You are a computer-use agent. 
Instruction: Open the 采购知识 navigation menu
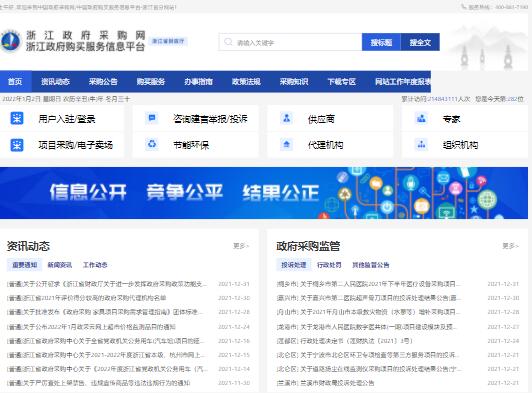tap(294, 81)
